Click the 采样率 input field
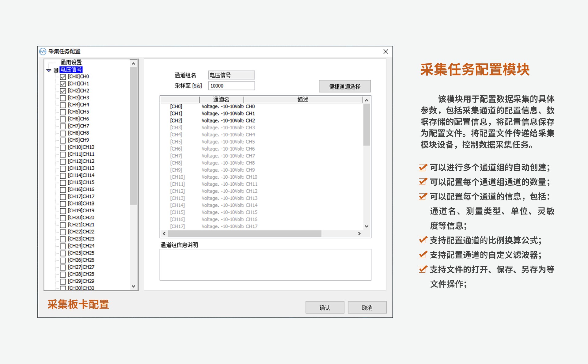588x364 pixels. (x=231, y=86)
